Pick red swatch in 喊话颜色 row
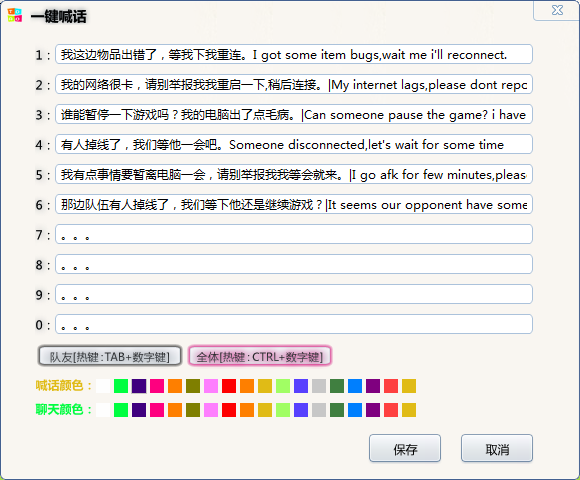The width and height of the screenshot is (580, 480). [x=229, y=386]
